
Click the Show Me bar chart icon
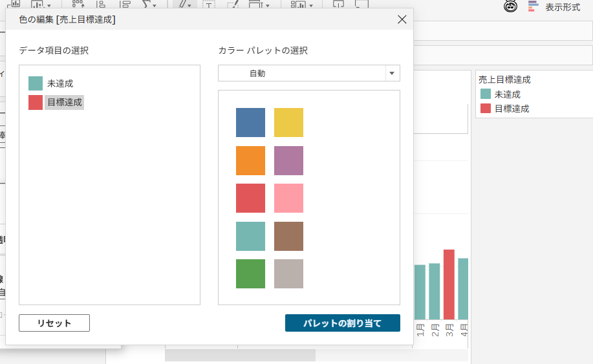533,6
